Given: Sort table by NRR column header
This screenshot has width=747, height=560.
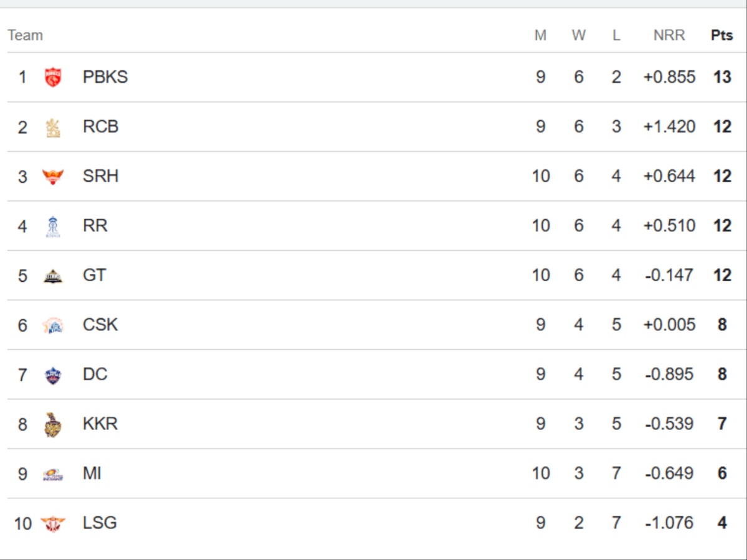Looking at the screenshot, I should point(669,35).
